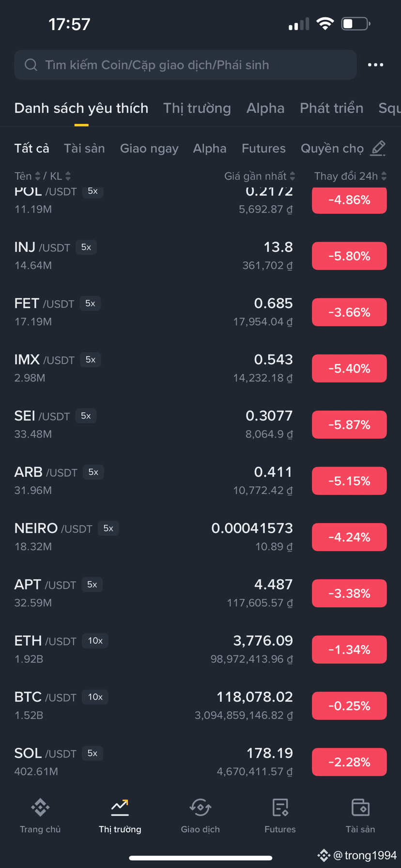Toggle ETH -1.34% change display badge

click(x=349, y=650)
